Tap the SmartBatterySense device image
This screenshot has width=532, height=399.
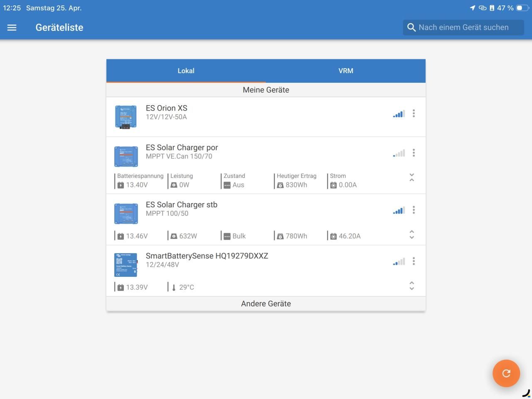tap(126, 265)
